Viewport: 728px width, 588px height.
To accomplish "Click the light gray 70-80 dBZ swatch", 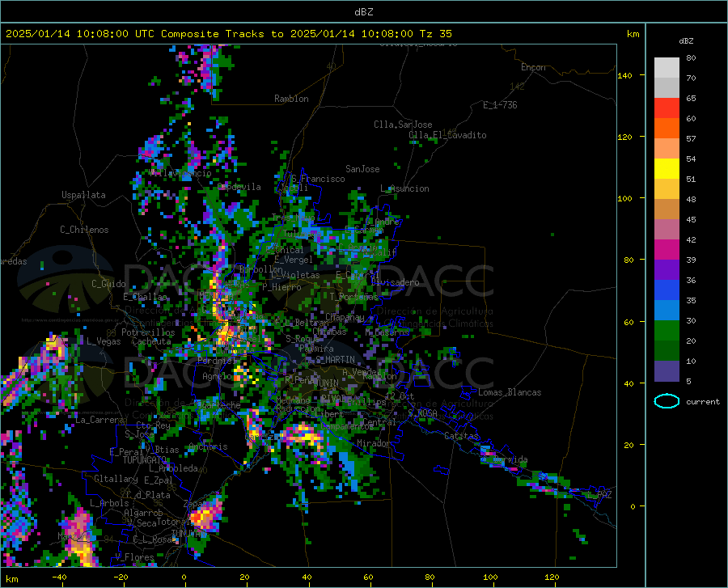I will coord(667,68).
